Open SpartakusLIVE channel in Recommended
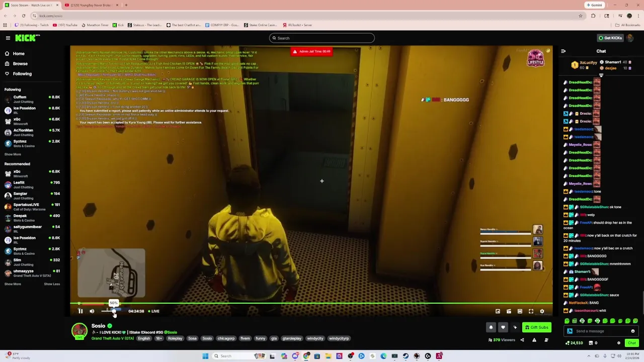This screenshot has width=644, height=362. click(33, 207)
